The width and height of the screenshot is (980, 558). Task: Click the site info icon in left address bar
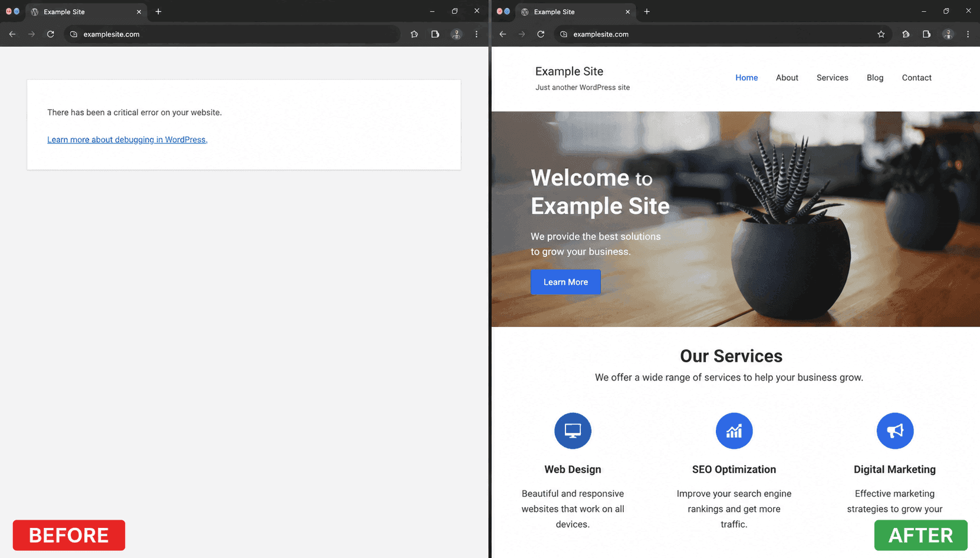74,34
